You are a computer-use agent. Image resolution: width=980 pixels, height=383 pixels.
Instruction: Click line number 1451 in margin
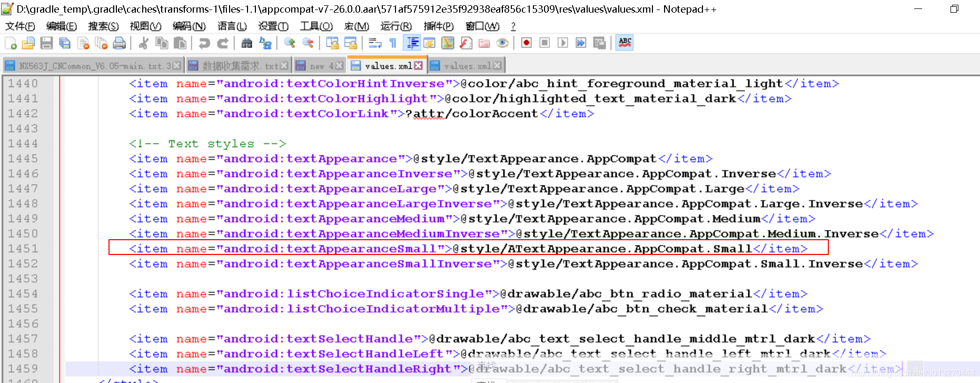[x=23, y=249]
